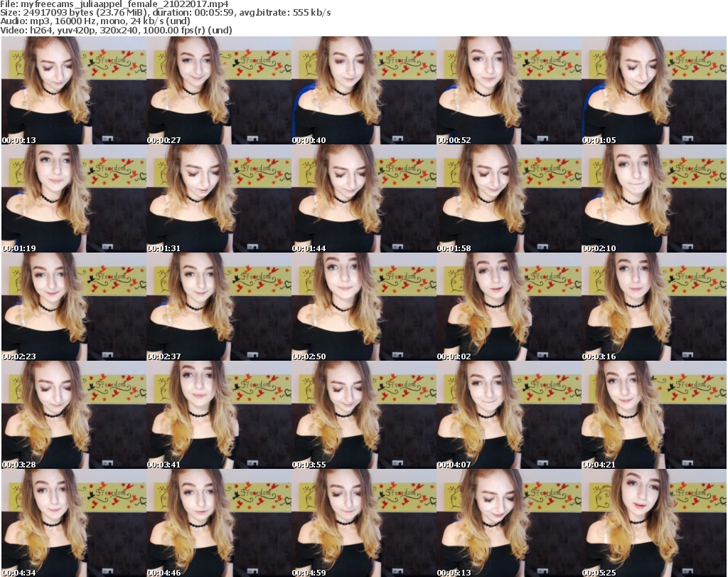Click the 00:04:07 video frame

tap(509, 415)
